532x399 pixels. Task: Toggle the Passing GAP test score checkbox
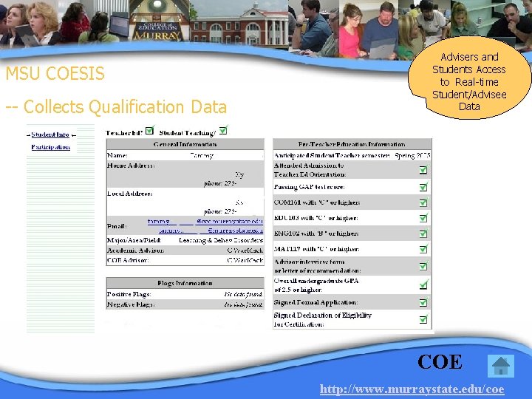(x=423, y=187)
